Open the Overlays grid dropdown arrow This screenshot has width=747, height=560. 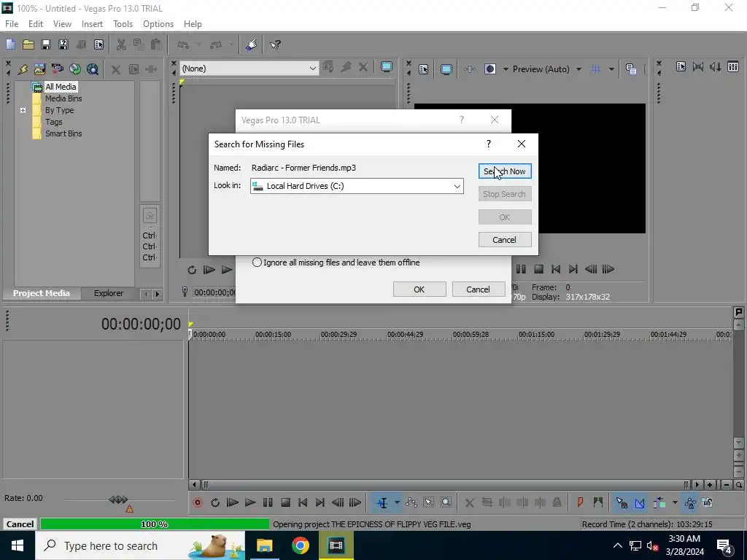[611, 69]
